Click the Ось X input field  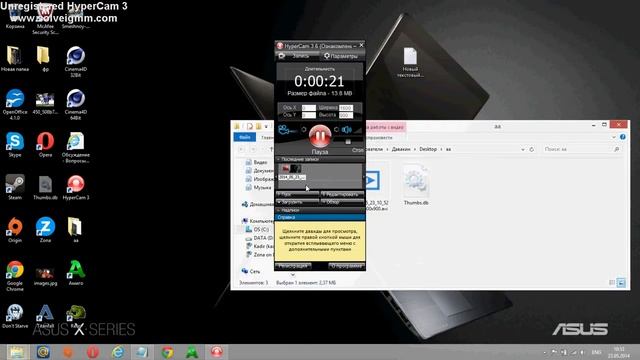(x=309, y=108)
